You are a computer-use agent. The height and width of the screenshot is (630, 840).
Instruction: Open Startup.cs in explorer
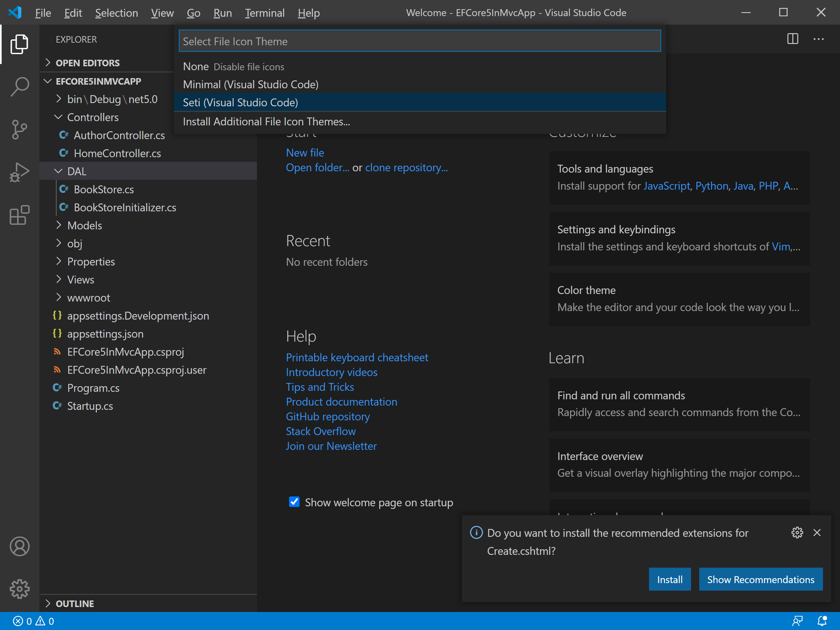[90, 406]
